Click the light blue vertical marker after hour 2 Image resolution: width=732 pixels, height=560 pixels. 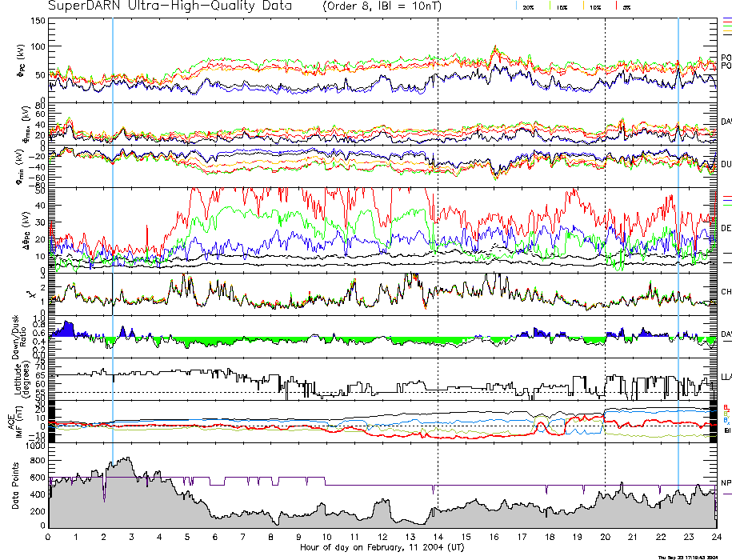(113, 240)
